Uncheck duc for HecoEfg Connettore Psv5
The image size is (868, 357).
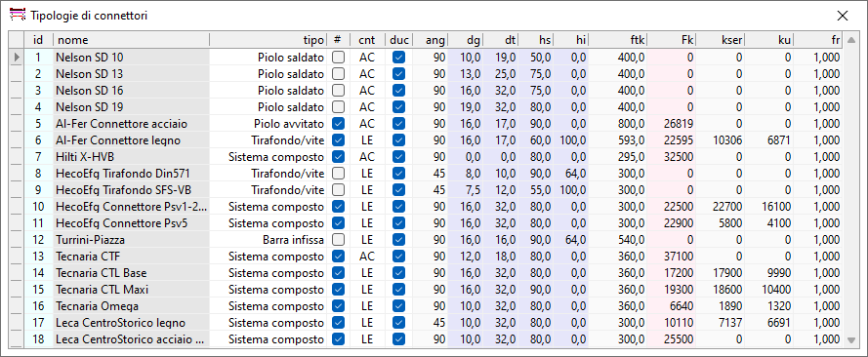pos(398,222)
